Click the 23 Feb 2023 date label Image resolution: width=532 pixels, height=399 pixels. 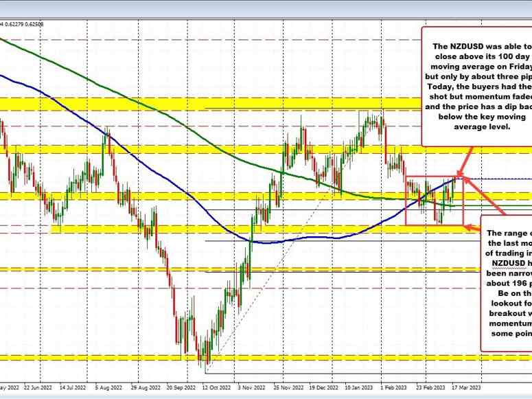pos(431,387)
